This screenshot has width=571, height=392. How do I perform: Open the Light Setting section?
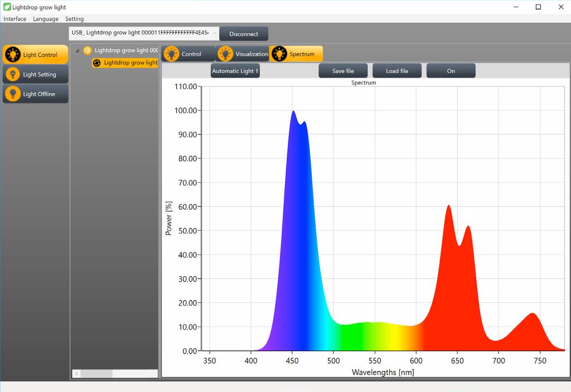[x=35, y=74]
